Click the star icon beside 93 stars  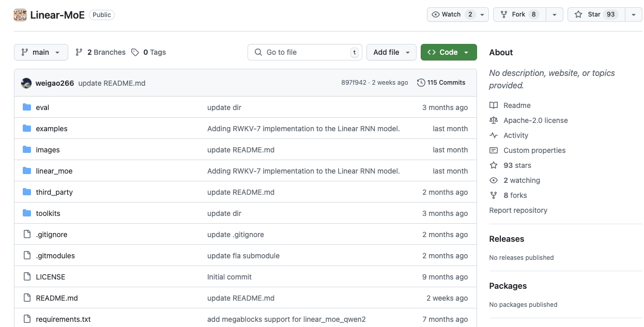click(494, 165)
